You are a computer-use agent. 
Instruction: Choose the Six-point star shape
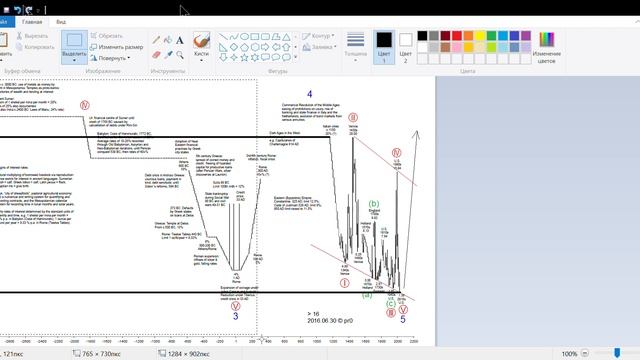click(x=255, y=57)
